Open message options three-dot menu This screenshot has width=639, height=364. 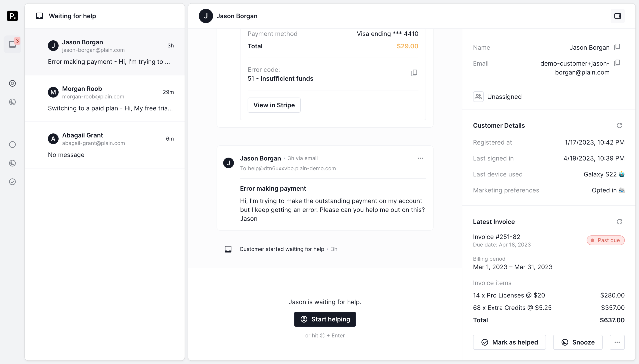(x=421, y=158)
